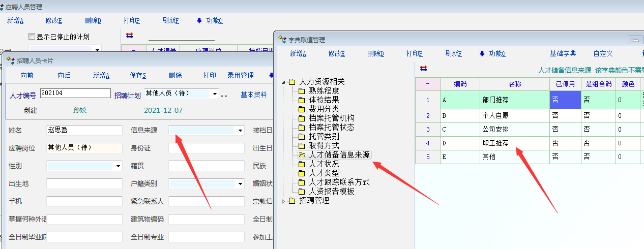Image resolution: width=644 pixels, height=249 pixels.
Task: Click the 姓名 input field
Action: click(x=84, y=131)
